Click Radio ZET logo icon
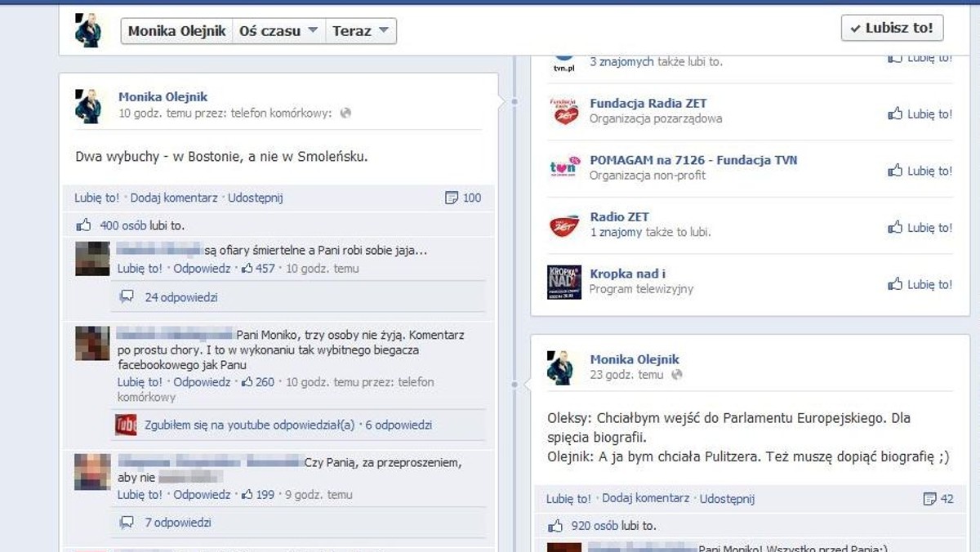Viewport: 980px width, 552px height. pos(563,225)
